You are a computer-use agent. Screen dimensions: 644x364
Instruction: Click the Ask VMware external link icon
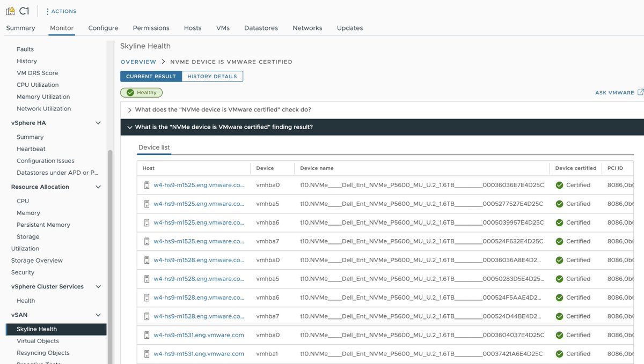click(x=640, y=92)
